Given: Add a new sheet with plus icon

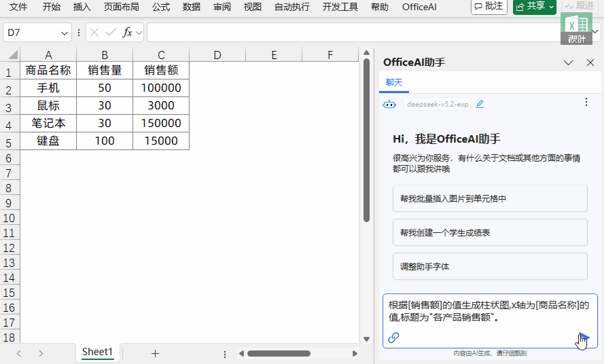Looking at the screenshot, I should coord(155,353).
